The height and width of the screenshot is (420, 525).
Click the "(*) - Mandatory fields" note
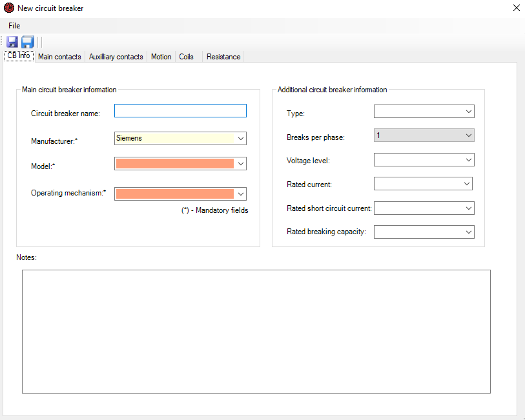(x=215, y=210)
